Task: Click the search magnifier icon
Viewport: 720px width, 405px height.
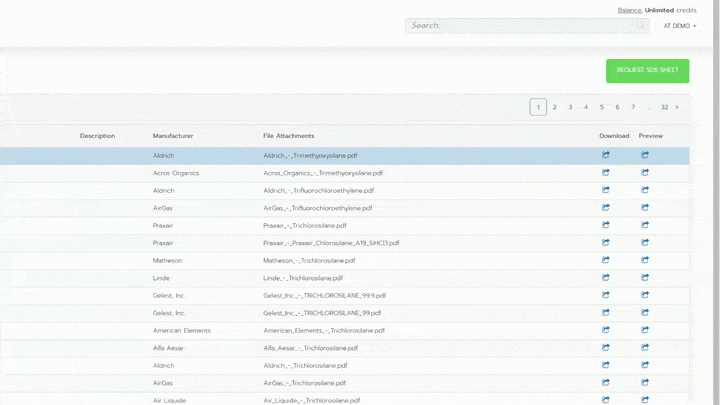Action: (641, 25)
